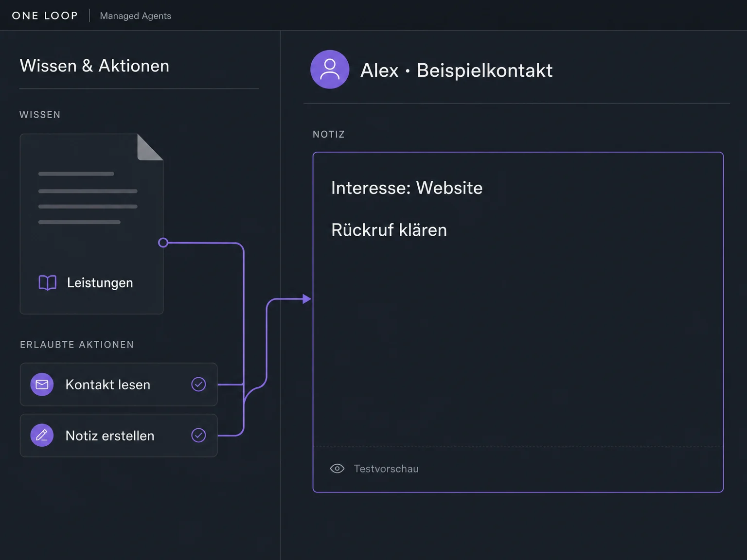This screenshot has width=747, height=560.
Task: Toggle the Kontakt lesen checkmark
Action: tap(198, 385)
